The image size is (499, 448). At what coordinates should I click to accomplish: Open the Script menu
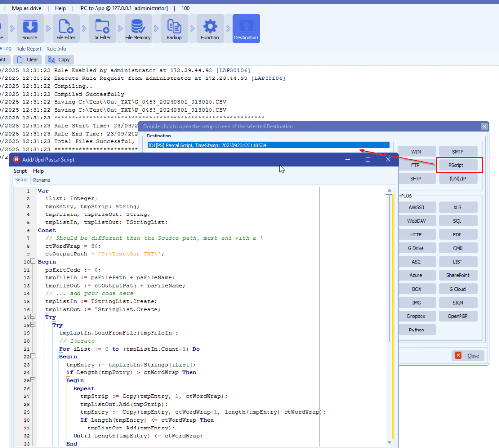(x=20, y=171)
